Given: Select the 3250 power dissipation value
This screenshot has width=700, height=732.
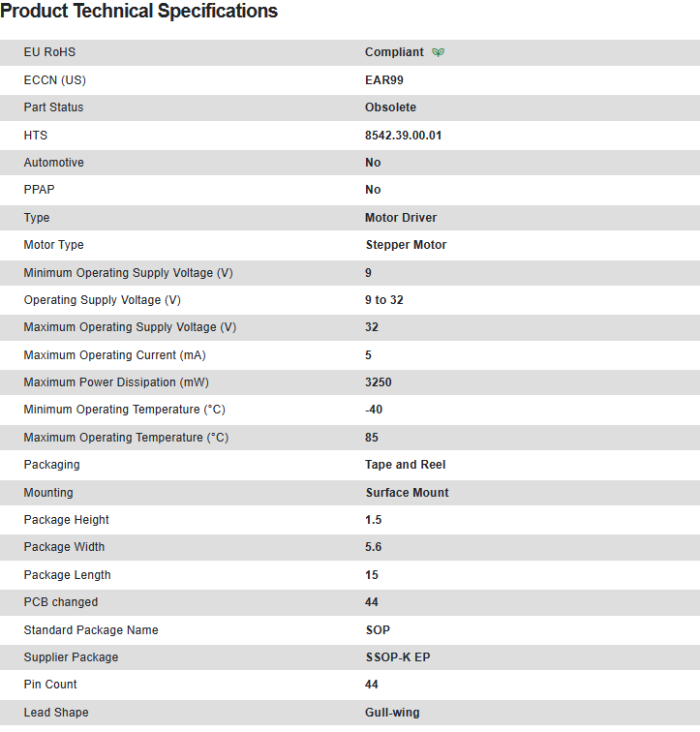Looking at the screenshot, I should (379, 382).
